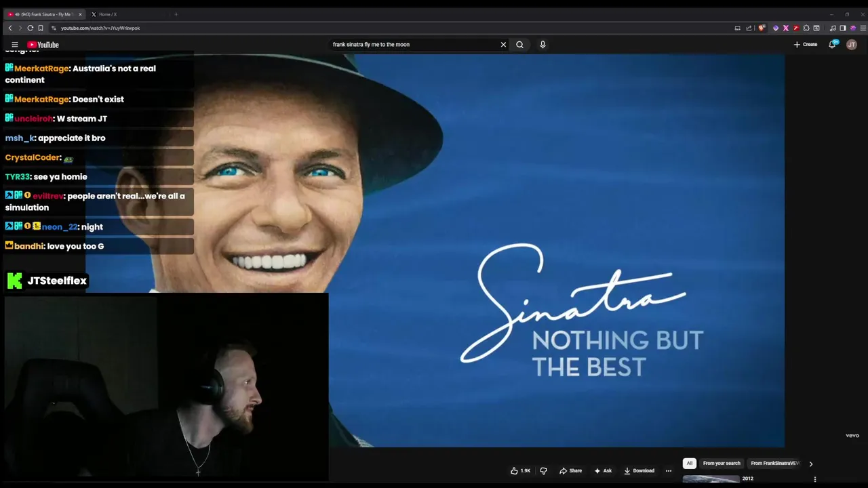Open the browser main menu
Image resolution: width=868 pixels, height=488 pixels.
863,28
